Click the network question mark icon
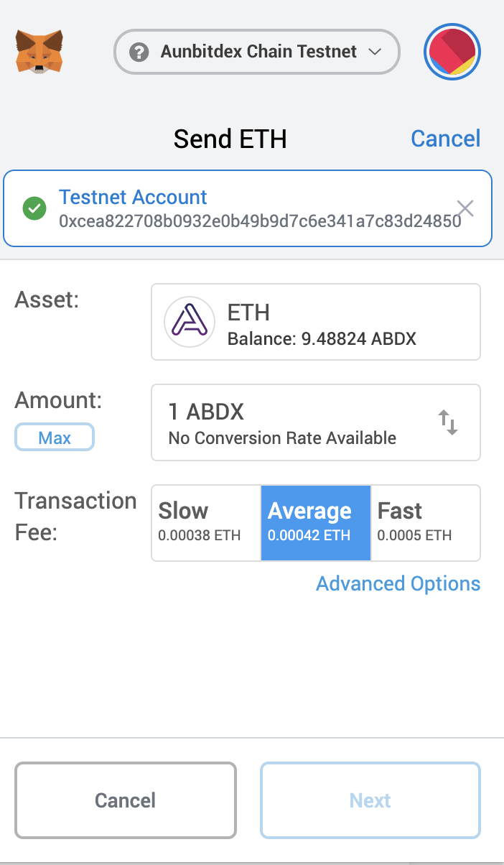 tap(139, 52)
